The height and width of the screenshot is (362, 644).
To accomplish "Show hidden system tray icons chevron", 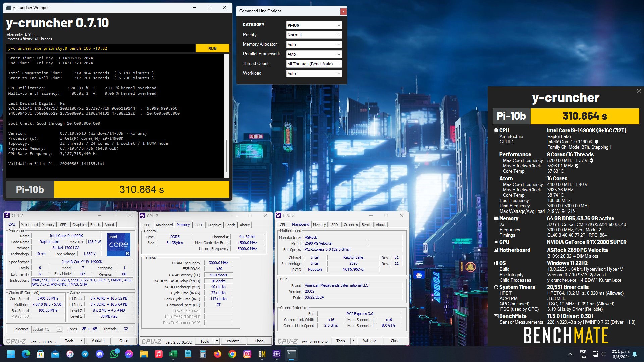I will coord(570,354).
